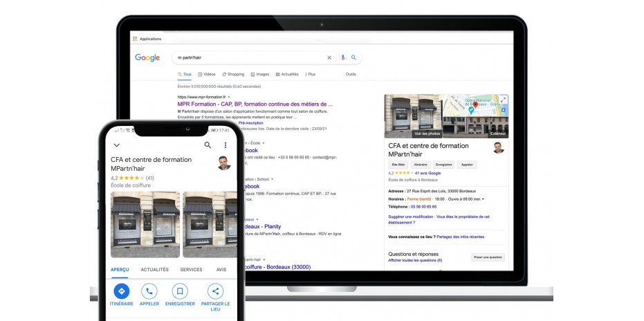Viewport: 644px width, 321px height.
Task: Click the Appeler button in the laptop panel
Action: point(467,165)
